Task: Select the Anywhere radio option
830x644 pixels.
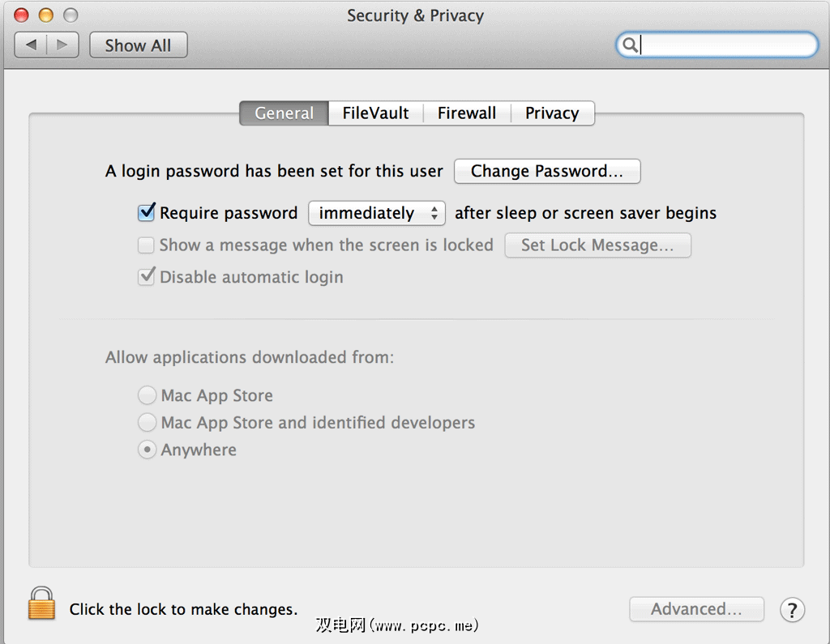Action: tap(147, 450)
